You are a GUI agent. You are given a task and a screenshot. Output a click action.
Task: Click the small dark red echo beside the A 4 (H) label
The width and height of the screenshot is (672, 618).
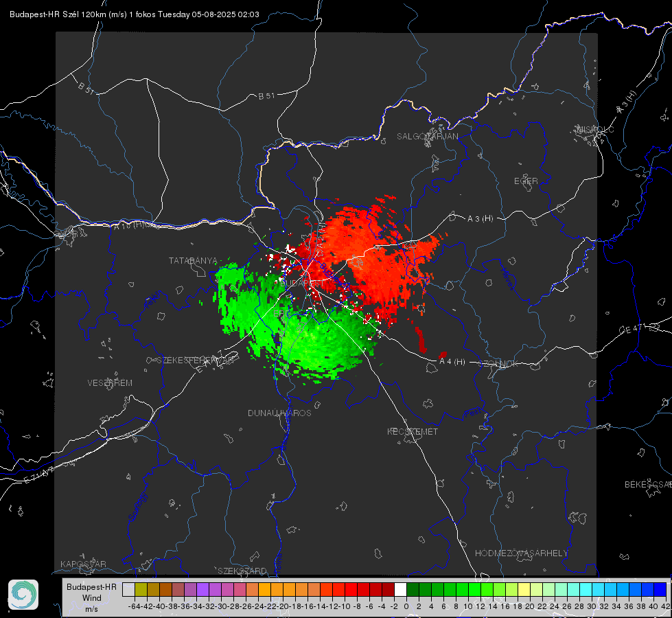click(x=442, y=355)
